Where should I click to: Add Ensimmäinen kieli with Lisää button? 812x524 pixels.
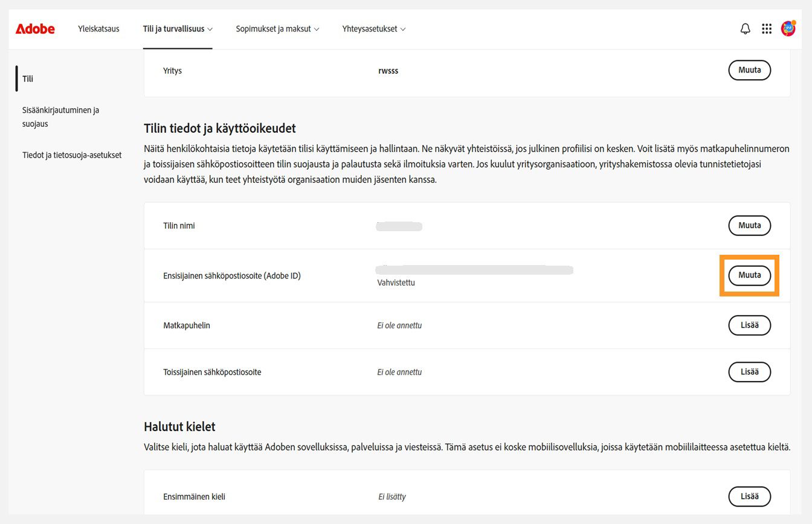(749, 496)
